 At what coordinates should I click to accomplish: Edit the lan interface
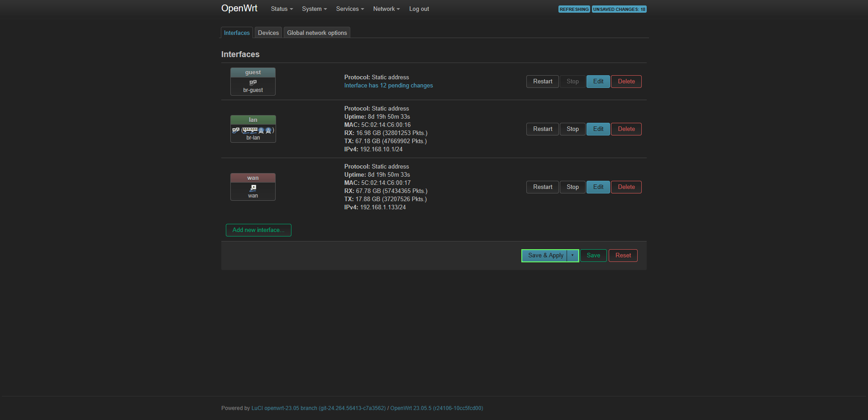point(598,129)
